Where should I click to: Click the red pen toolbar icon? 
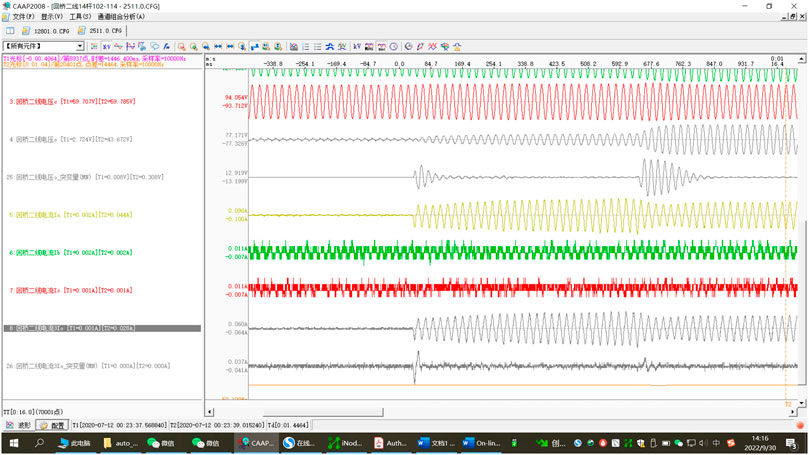420,46
